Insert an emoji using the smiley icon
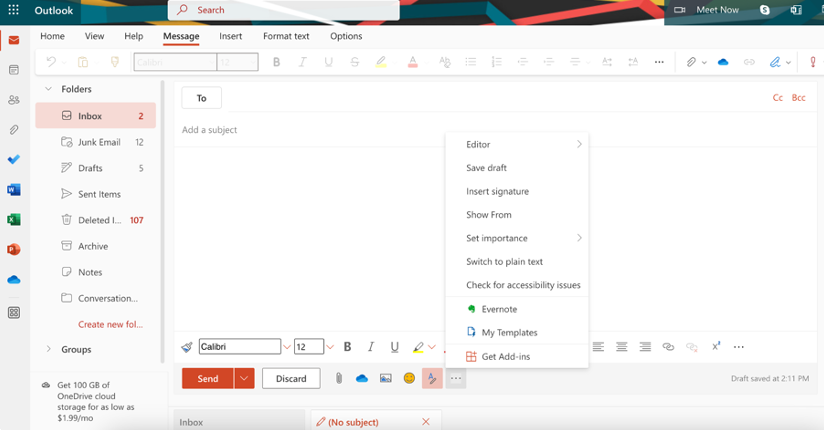Viewport: 824px width, 430px height. coord(409,378)
